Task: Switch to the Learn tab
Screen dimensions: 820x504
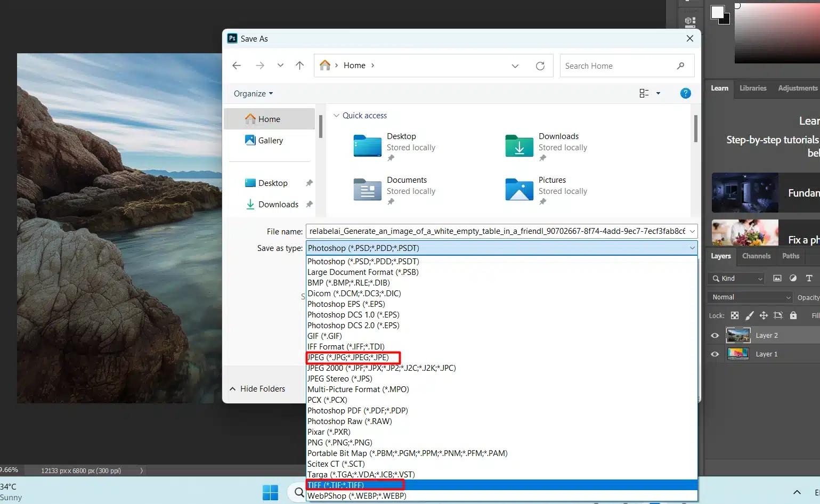Action: [x=719, y=88]
